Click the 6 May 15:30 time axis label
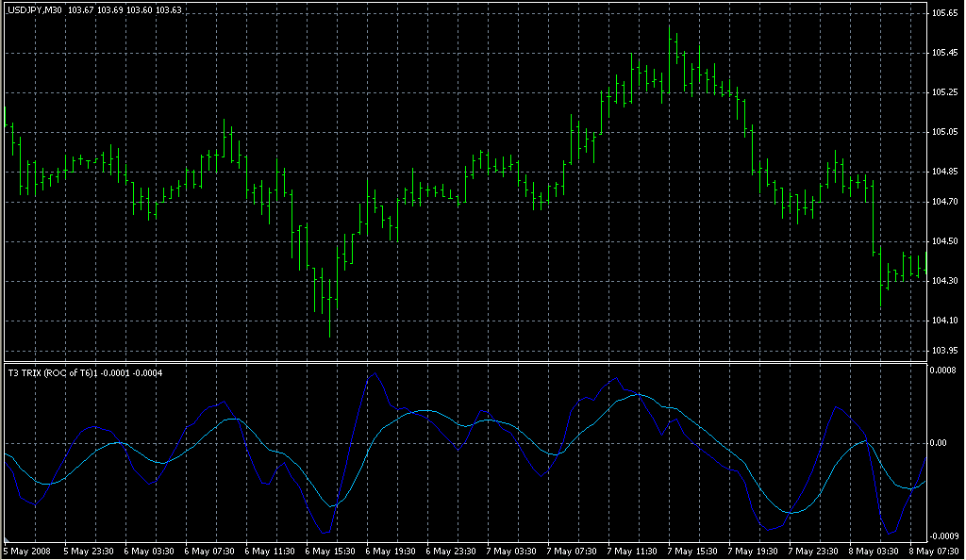This screenshot has height=560, width=966. 331,551
